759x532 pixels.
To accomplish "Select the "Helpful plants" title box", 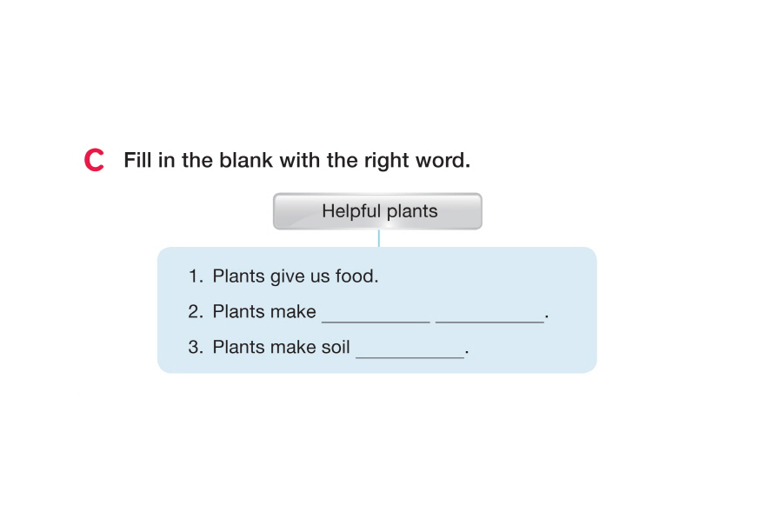I will coord(377,211).
